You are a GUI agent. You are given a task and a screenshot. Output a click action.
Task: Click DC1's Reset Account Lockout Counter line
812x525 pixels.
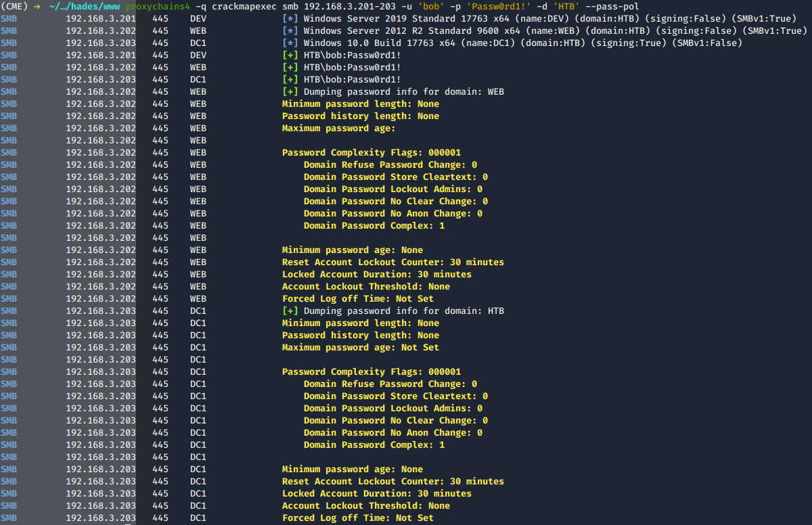pyautogui.click(x=392, y=482)
